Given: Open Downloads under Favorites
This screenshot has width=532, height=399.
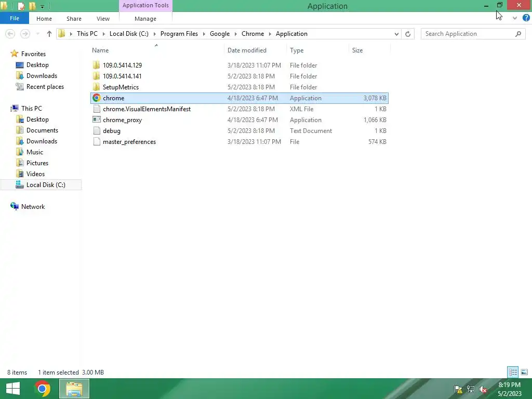Looking at the screenshot, I should click(42, 76).
